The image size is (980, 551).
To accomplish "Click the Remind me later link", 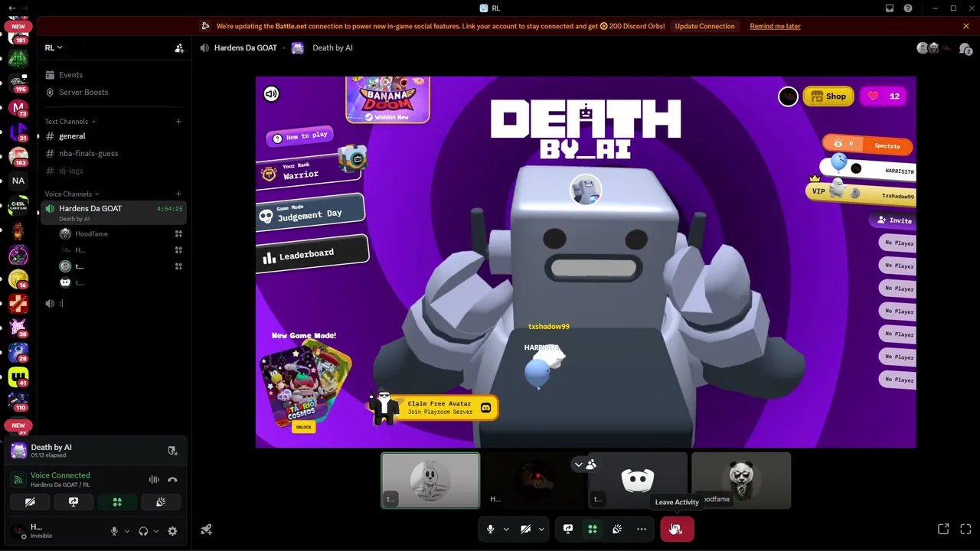I will [x=775, y=26].
